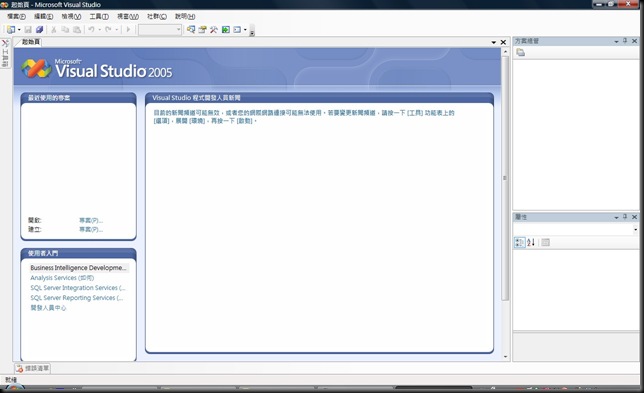644x393 pixels.
Task: Close the Solution Explorer panel
Action: 635,41
